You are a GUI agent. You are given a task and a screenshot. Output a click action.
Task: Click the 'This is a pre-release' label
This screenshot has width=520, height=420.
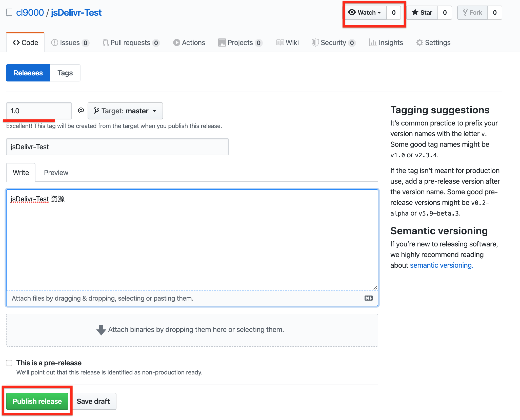coord(49,363)
